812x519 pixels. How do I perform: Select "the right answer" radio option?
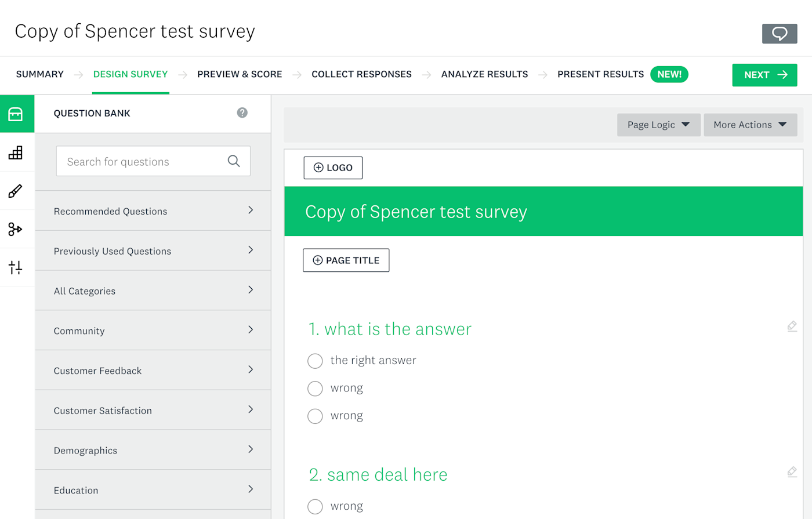(x=315, y=361)
